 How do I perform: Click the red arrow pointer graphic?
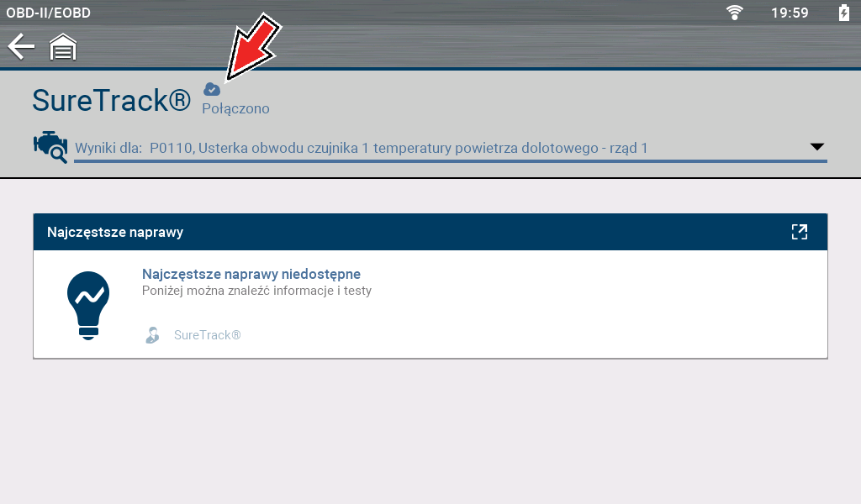[x=252, y=49]
